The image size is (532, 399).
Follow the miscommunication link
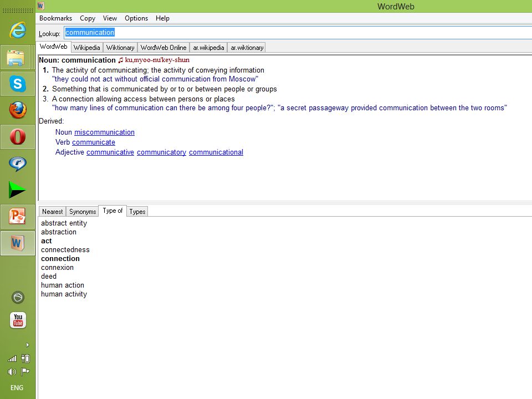coord(105,132)
